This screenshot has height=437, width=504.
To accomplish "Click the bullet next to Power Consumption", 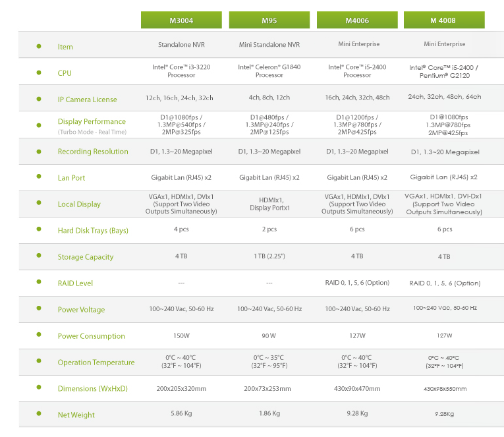I will [39, 334].
